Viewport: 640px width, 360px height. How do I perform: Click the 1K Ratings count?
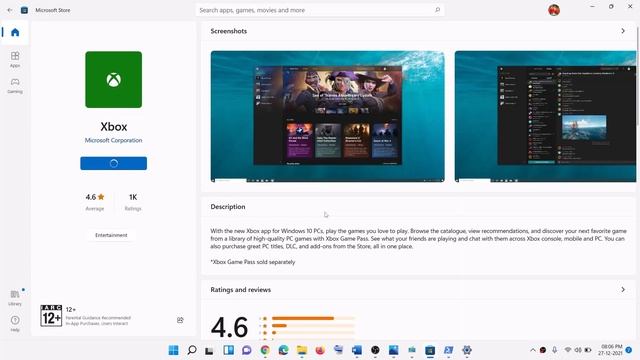(x=133, y=202)
